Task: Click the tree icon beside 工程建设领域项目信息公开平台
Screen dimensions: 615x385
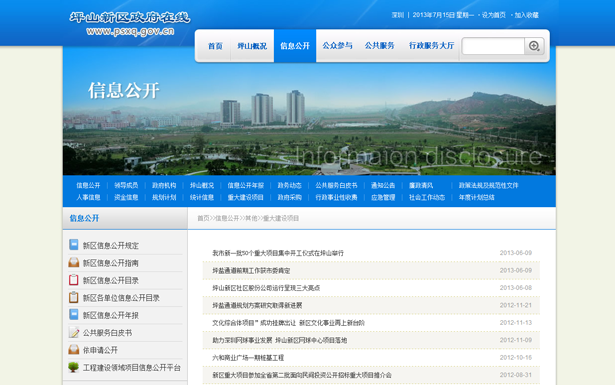Action: coord(73,367)
